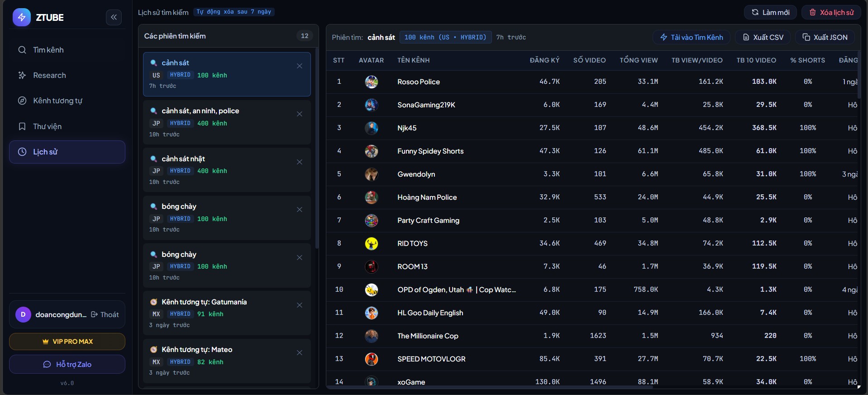Screen dimensions: 868x395
Task: Sort by the TỔNG VIEW column header
Action: 639,60
